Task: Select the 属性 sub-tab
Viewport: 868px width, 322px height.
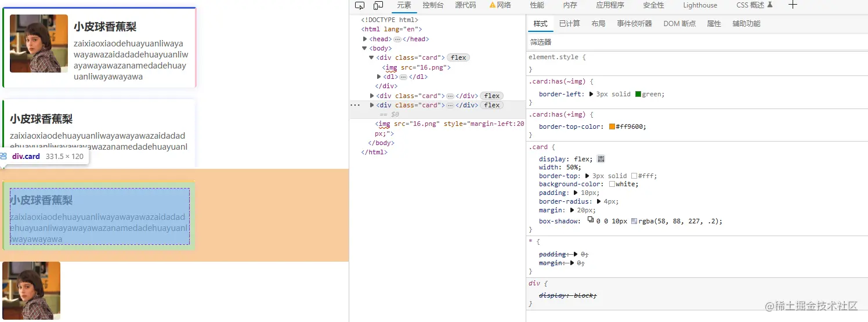Action: point(714,24)
